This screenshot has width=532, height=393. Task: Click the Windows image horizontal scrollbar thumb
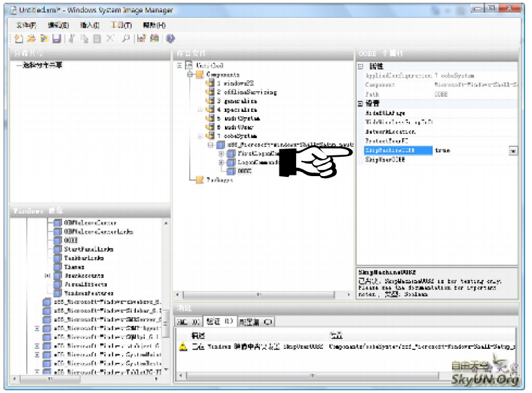(50, 378)
